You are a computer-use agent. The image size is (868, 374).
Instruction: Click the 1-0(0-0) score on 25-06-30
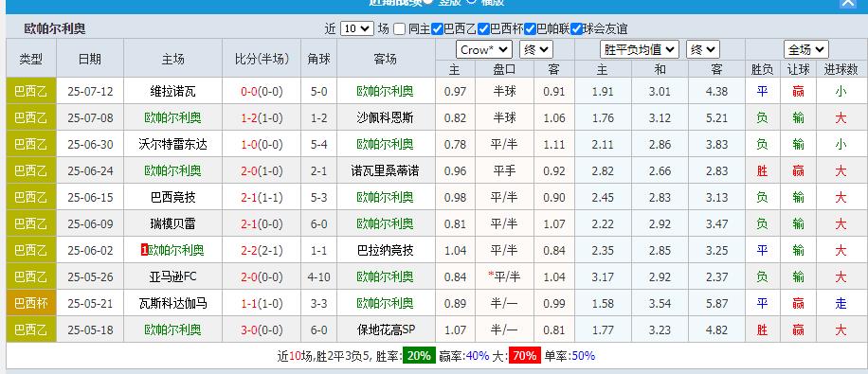click(x=262, y=145)
